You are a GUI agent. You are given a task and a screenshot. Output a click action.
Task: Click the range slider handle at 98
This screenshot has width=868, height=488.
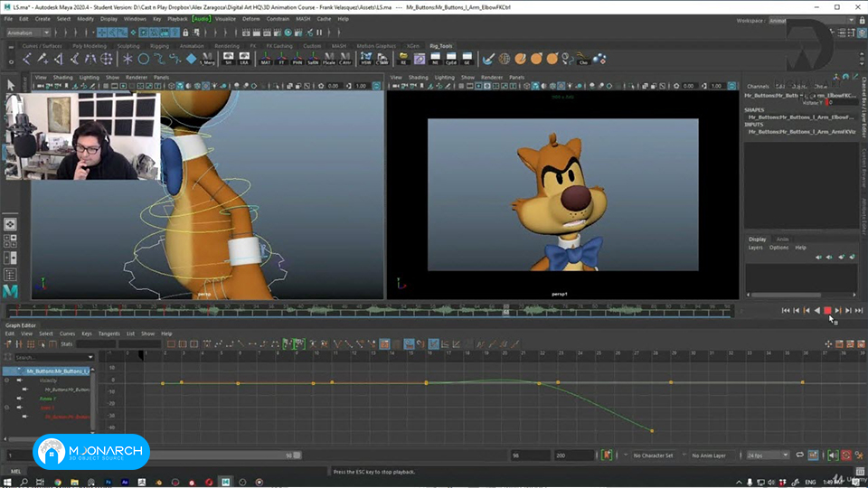click(297, 455)
